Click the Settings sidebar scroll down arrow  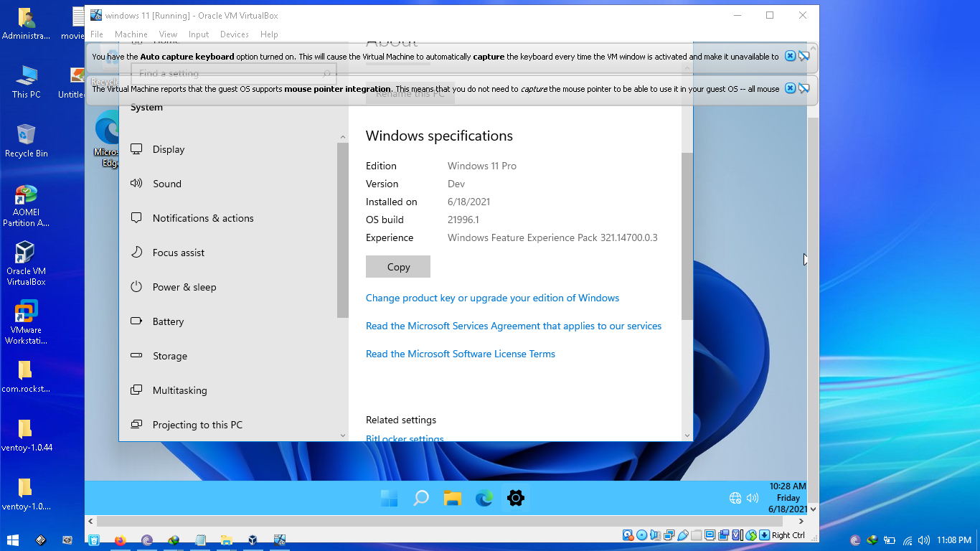(343, 435)
